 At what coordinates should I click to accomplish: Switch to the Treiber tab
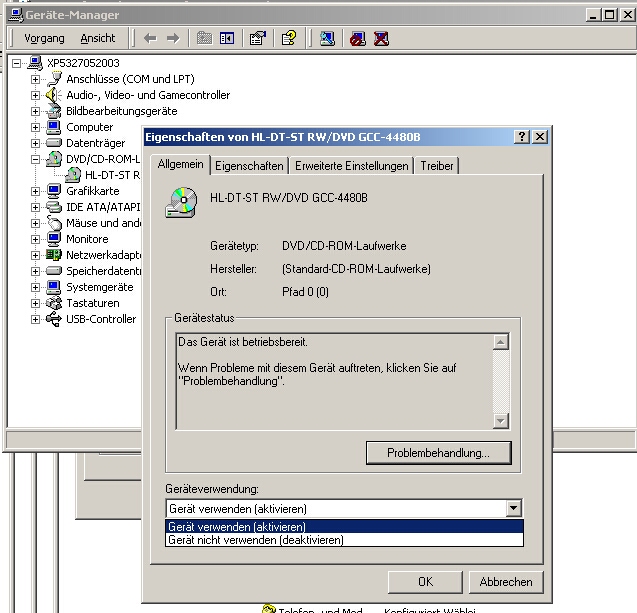(x=437, y=166)
